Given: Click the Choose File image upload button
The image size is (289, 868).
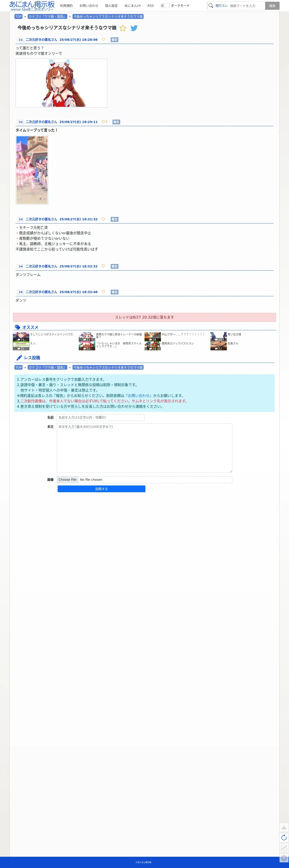Looking at the screenshot, I should (x=67, y=479).
